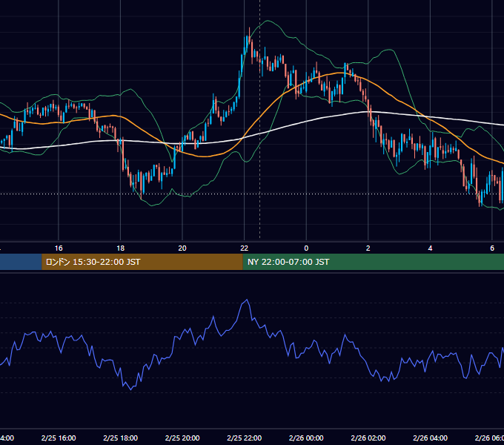Select the blue session band before ロンドン
The height and width of the screenshot is (445, 504).
tap(21, 262)
